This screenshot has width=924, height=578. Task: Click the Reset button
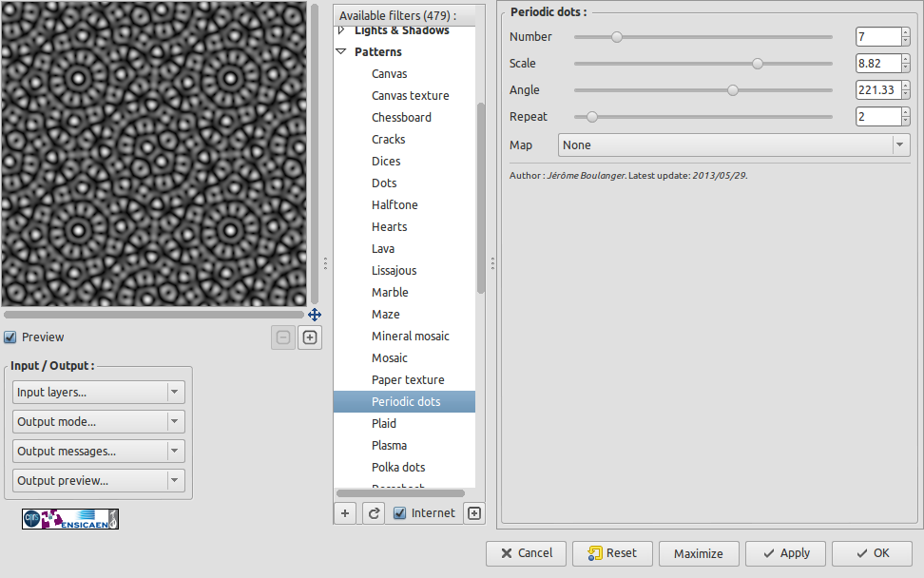[x=612, y=553]
